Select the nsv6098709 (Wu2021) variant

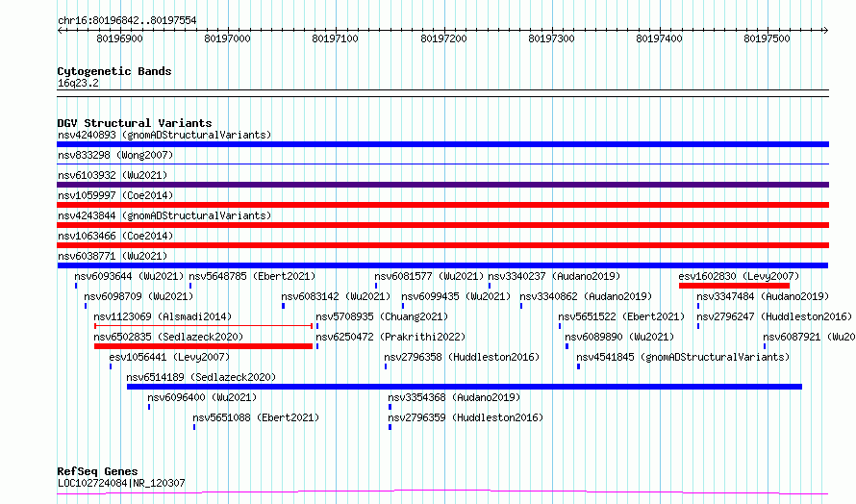[138, 296]
